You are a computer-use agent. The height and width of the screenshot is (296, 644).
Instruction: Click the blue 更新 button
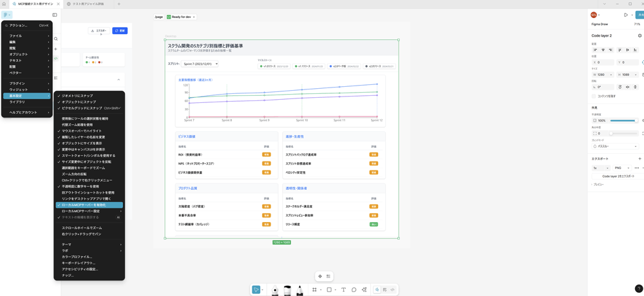(x=120, y=31)
